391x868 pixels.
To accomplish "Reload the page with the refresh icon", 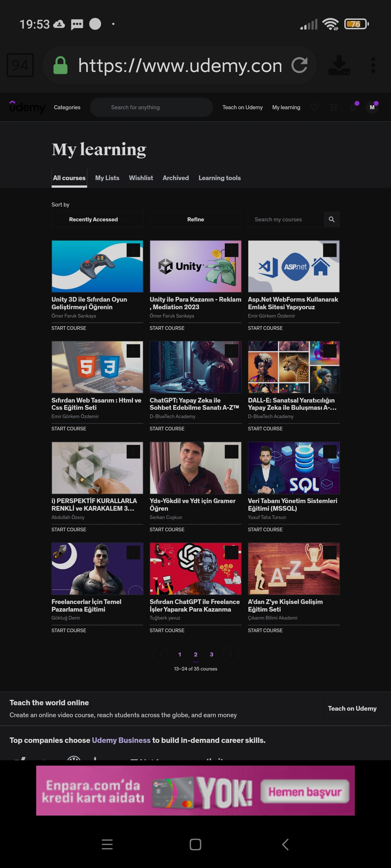I will coord(299,65).
